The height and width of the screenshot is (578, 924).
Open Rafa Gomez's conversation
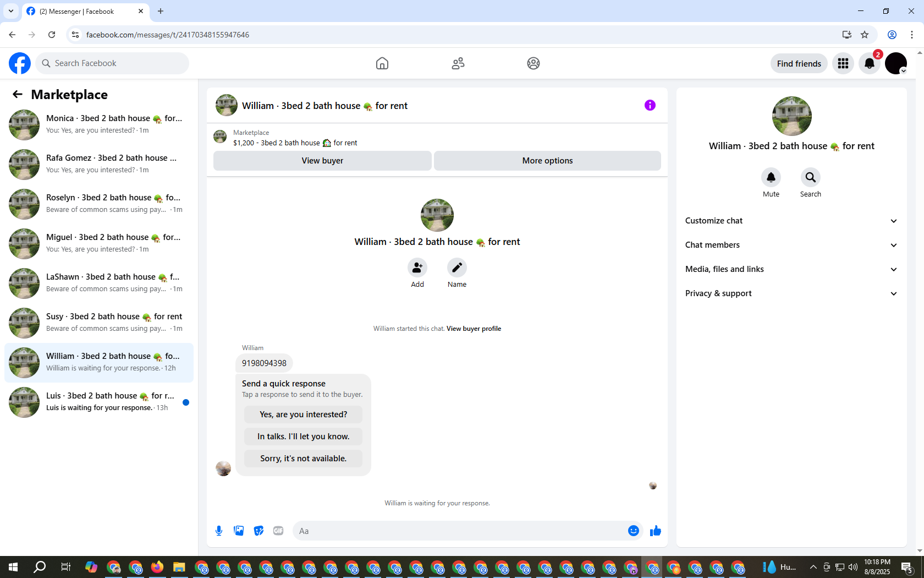(x=99, y=164)
